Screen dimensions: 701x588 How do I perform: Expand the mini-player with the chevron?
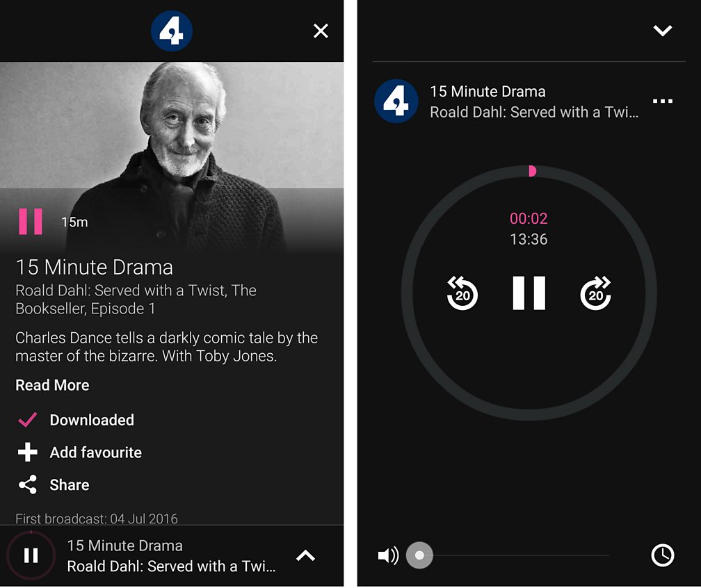305,555
